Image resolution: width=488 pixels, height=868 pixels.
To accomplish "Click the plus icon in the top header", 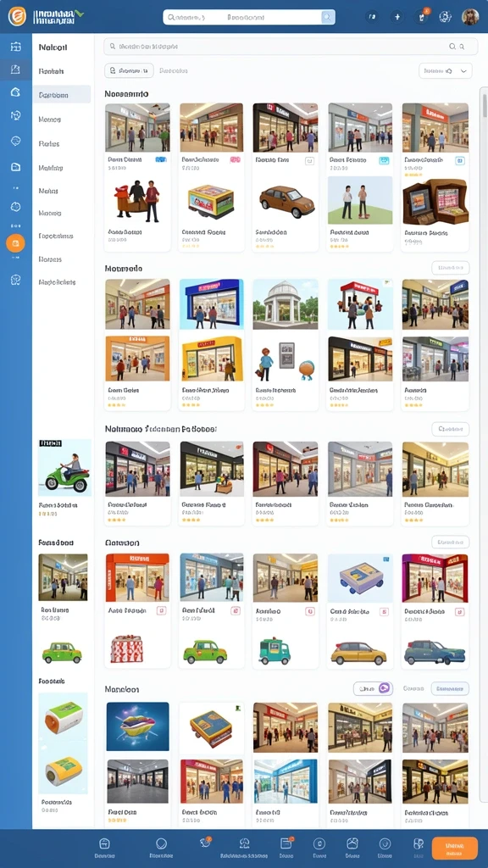I will click(396, 17).
